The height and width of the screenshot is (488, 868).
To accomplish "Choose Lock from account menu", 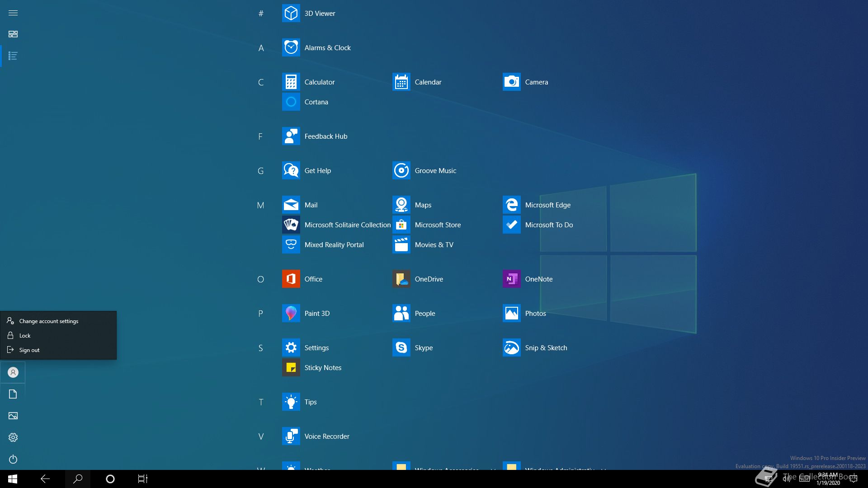I will [58, 335].
